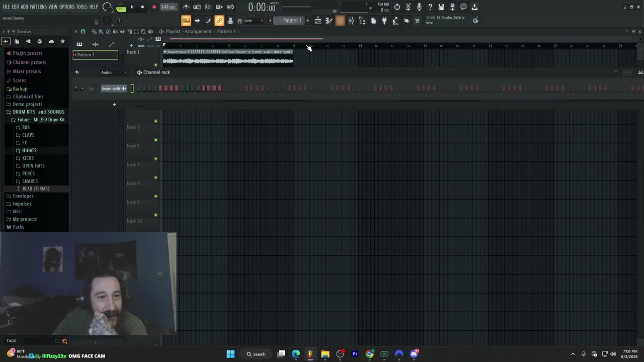644x362 pixels.
Task: Open the FL Studio 2026 news message
Action: (445, 20)
